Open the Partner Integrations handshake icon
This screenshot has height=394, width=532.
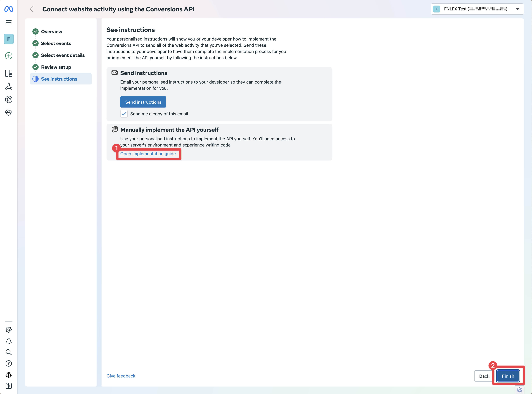tap(9, 112)
